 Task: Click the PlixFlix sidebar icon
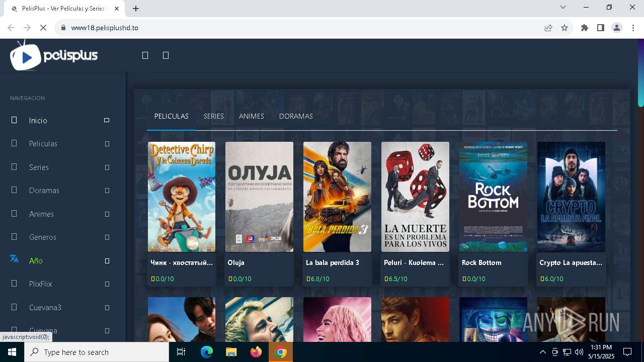coord(14,284)
